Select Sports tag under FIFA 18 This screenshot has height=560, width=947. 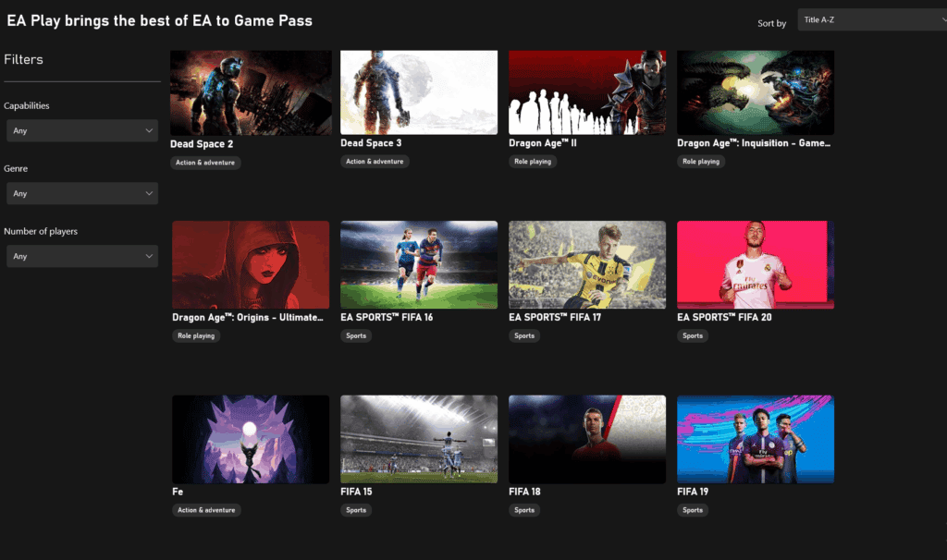[524, 510]
